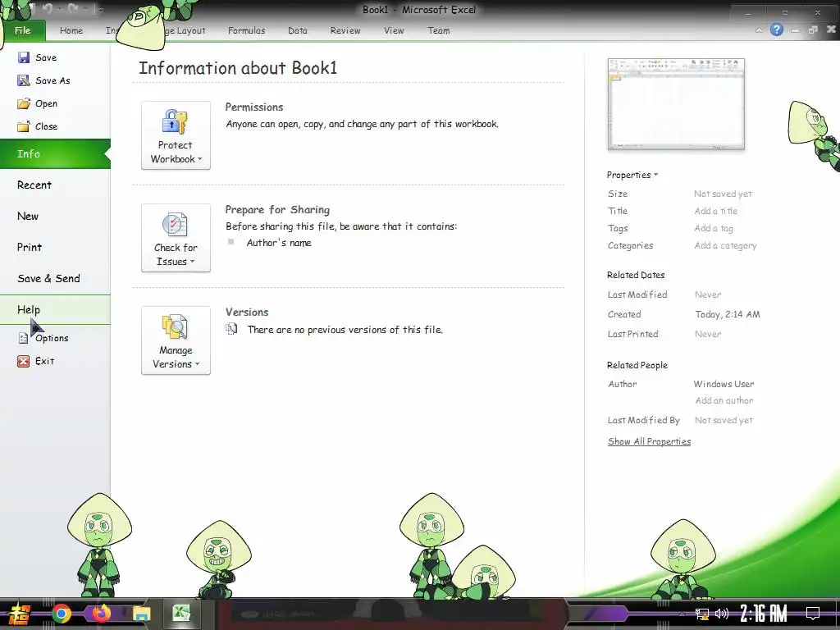Click the previous versions document icon

tap(231, 329)
